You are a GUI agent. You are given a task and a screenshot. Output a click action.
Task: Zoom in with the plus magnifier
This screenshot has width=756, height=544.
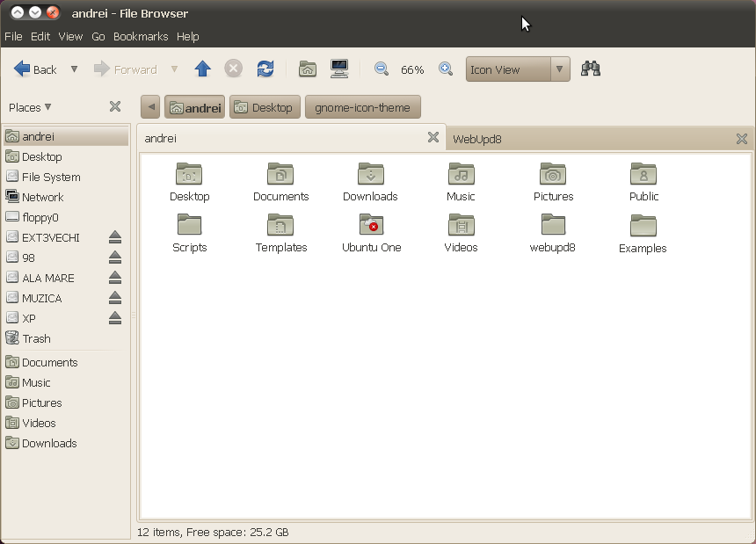click(x=446, y=69)
